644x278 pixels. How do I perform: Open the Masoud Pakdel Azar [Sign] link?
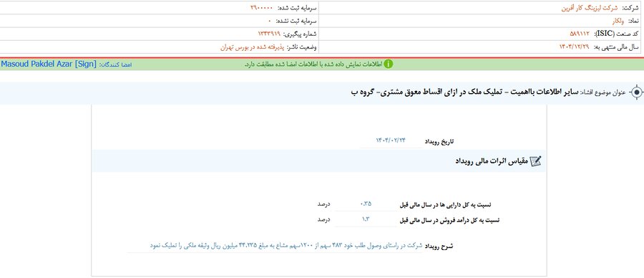point(49,64)
